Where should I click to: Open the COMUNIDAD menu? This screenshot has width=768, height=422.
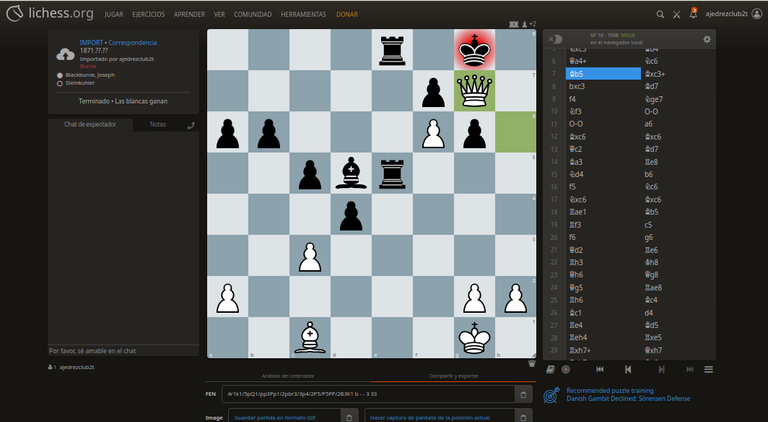point(253,15)
